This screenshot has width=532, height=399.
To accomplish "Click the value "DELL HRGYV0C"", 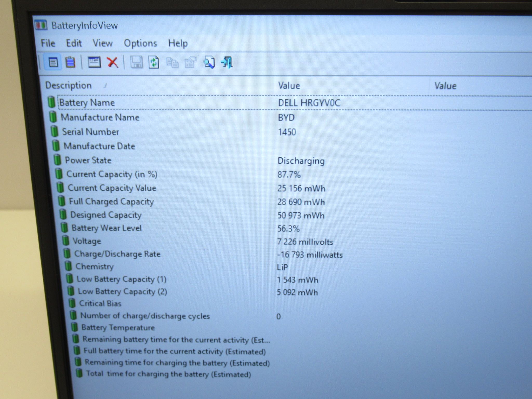I will pyautogui.click(x=309, y=103).
